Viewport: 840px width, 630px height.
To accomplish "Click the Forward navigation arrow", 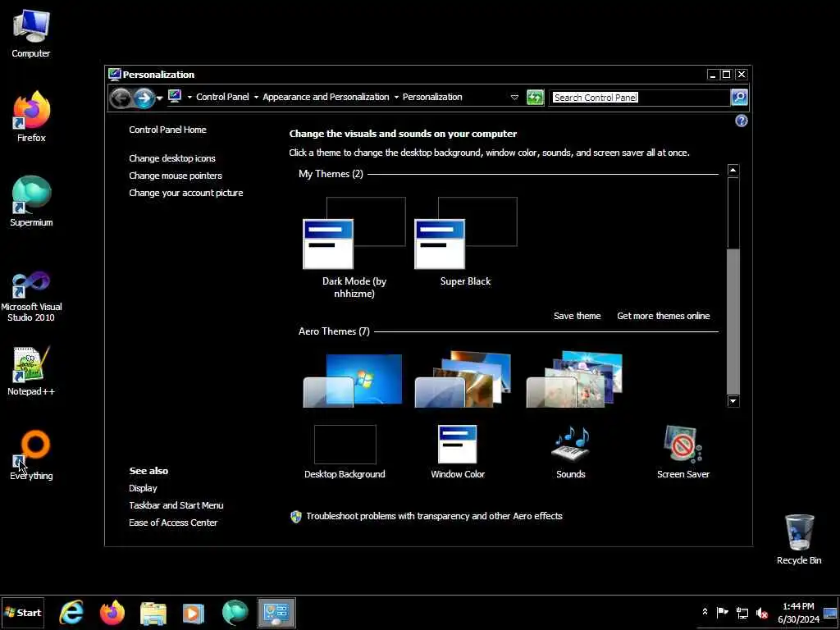I will [144, 98].
